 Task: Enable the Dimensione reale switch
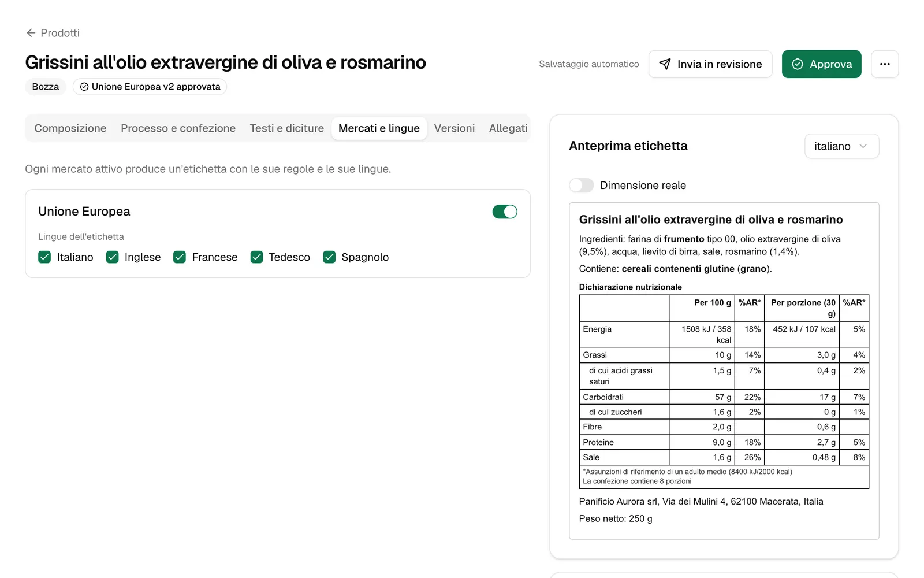(582, 185)
